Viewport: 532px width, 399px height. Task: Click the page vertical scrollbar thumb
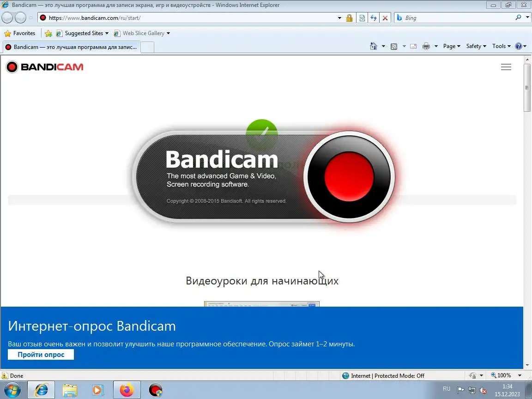click(527, 88)
